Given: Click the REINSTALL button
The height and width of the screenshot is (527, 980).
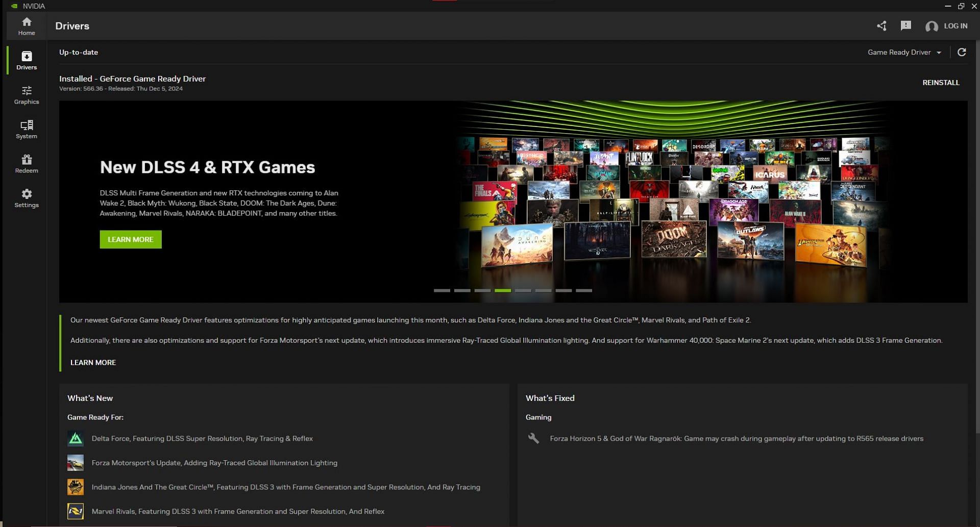Looking at the screenshot, I should click(941, 83).
